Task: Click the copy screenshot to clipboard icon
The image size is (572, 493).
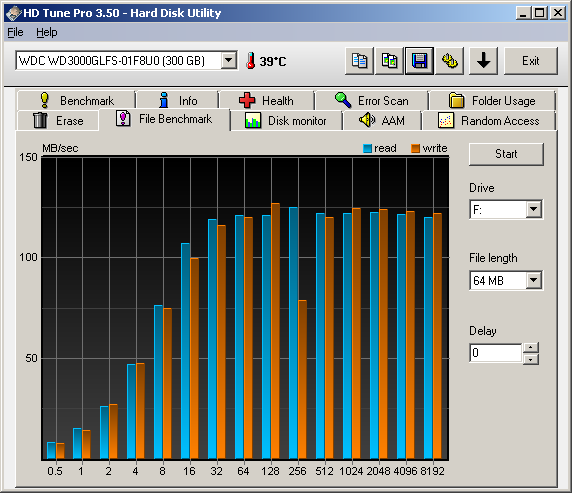Action: point(389,61)
